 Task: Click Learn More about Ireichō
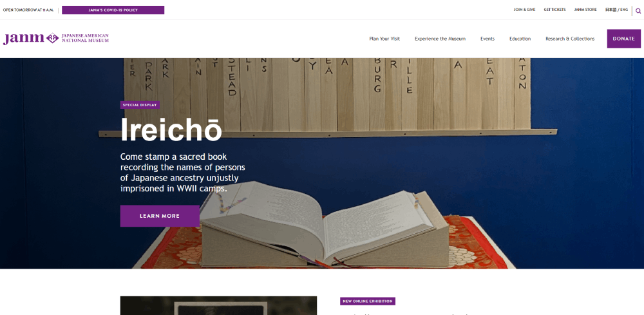pos(160,216)
